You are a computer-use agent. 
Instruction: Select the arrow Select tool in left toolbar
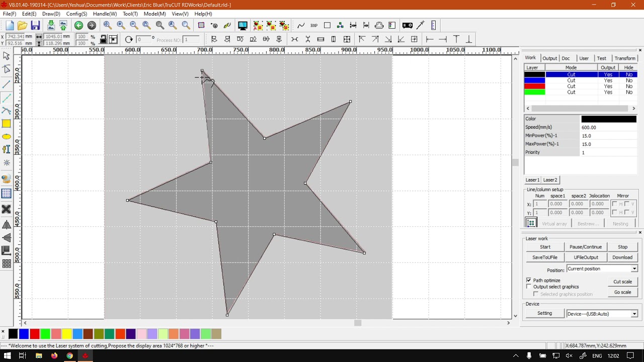pyautogui.click(x=7, y=56)
